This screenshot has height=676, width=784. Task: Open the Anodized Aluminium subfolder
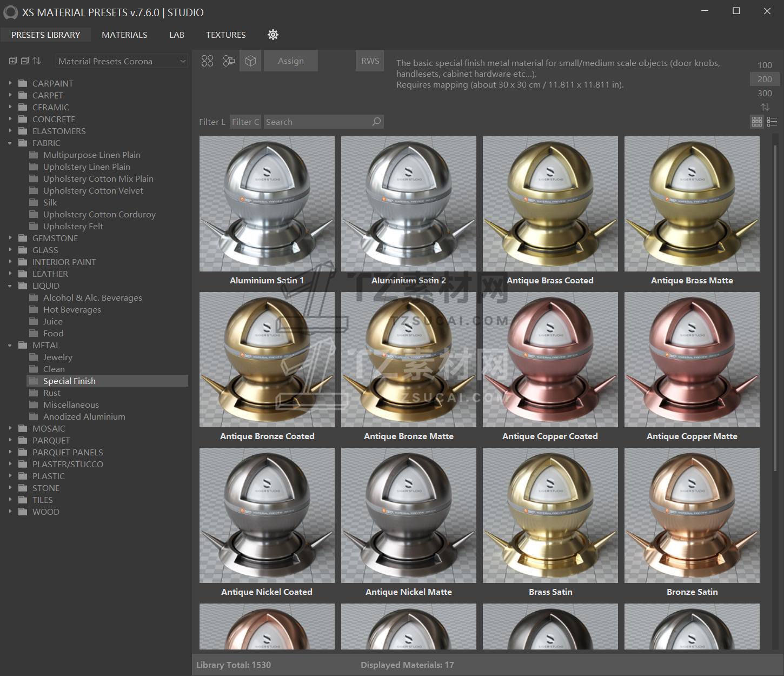[84, 416]
